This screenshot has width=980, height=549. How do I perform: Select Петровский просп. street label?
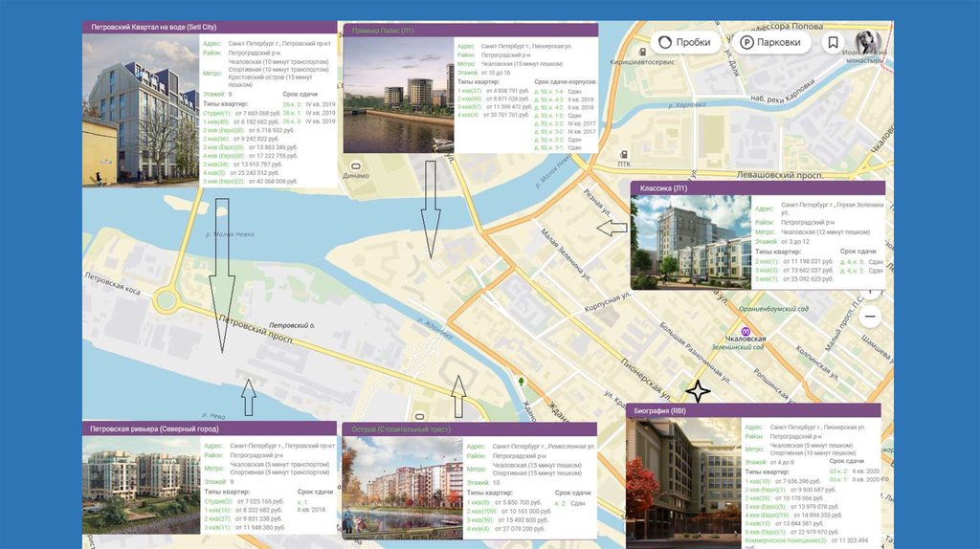pos(256,329)
